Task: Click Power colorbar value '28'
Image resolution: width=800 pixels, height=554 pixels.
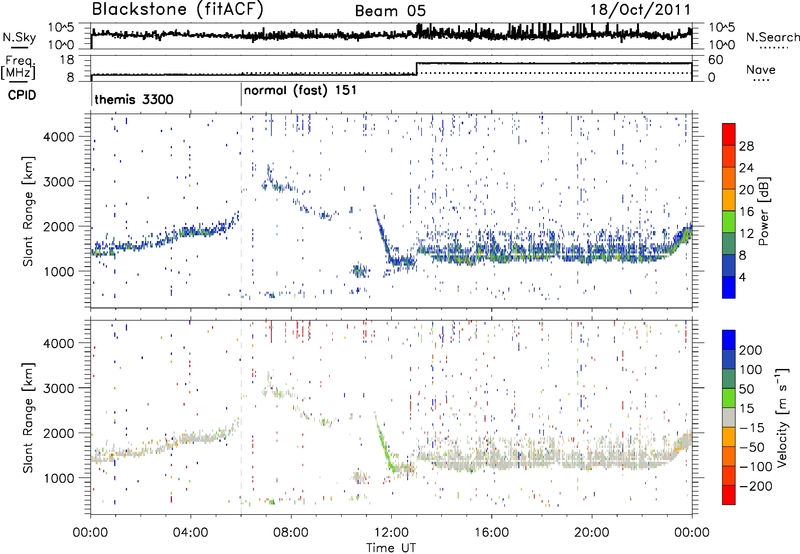Action: click(746, 146)
